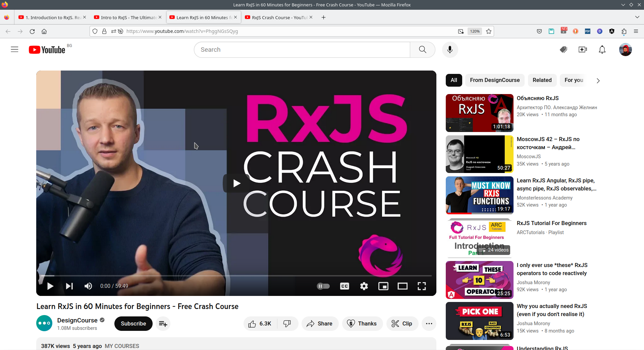Open MoscowJS 42 RxJS video title
This screenshot has width=644, height=350.
(548, 143)
